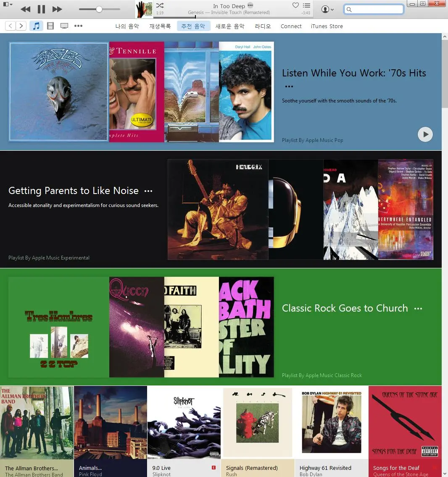Love the song In Too Deep
448x477 pixels.
tap(295, 5)
